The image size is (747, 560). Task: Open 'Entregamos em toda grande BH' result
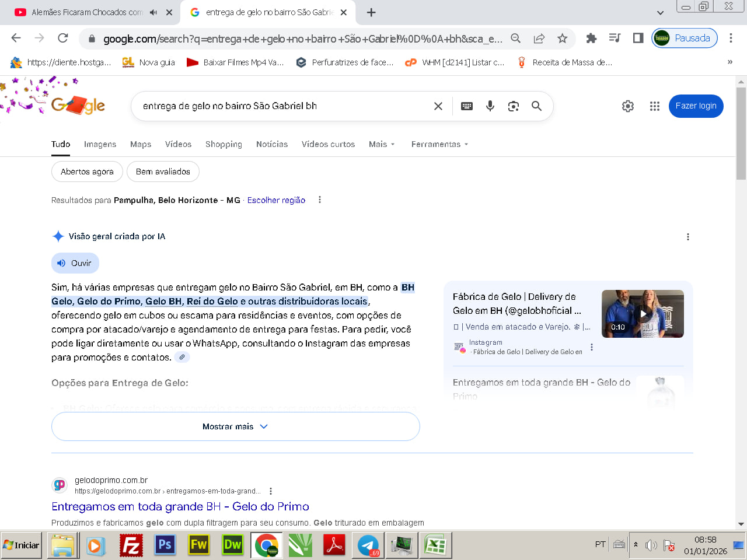click(180, 506)
